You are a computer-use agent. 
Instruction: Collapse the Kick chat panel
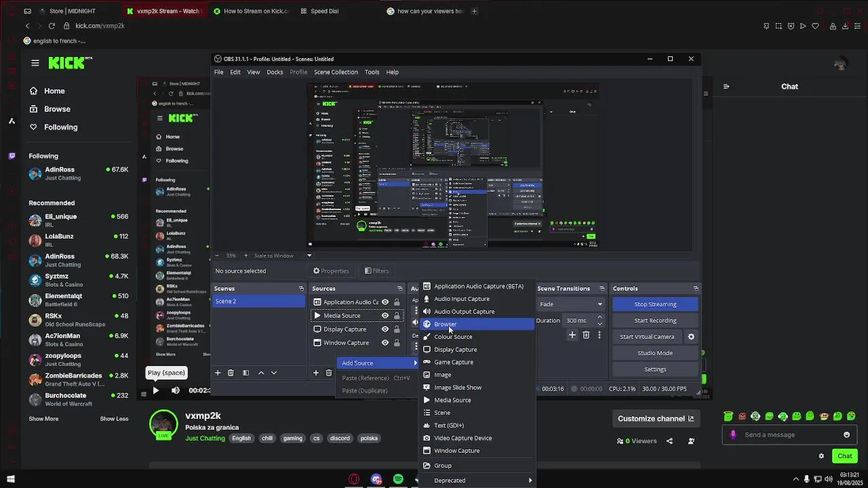point(726,87)
